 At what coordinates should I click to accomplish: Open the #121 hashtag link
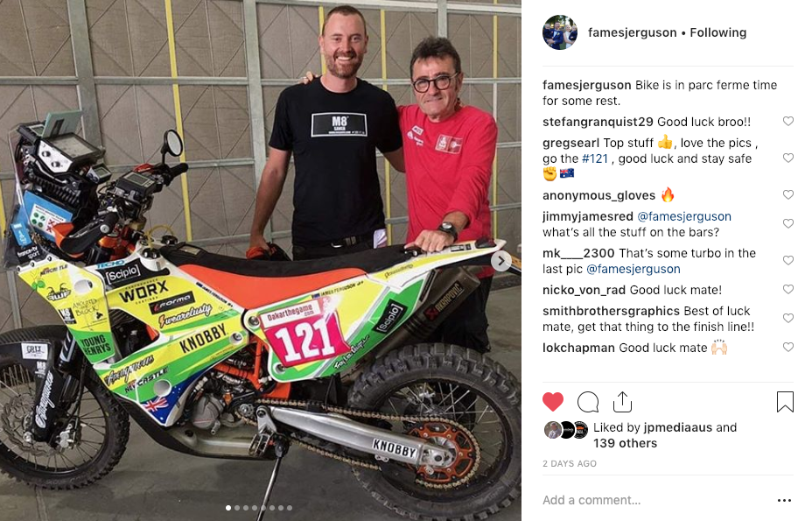(594, 158)
